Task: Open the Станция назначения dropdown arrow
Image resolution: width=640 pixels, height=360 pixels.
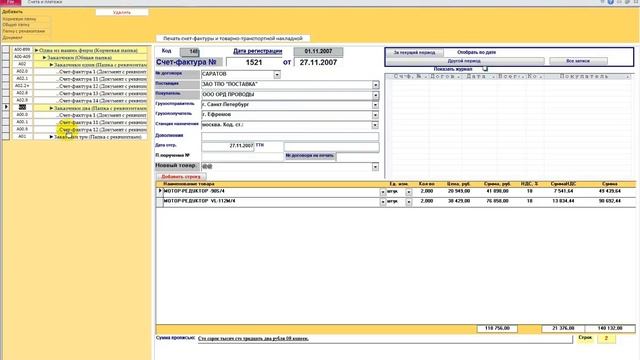Action: (x=375, y=125)
